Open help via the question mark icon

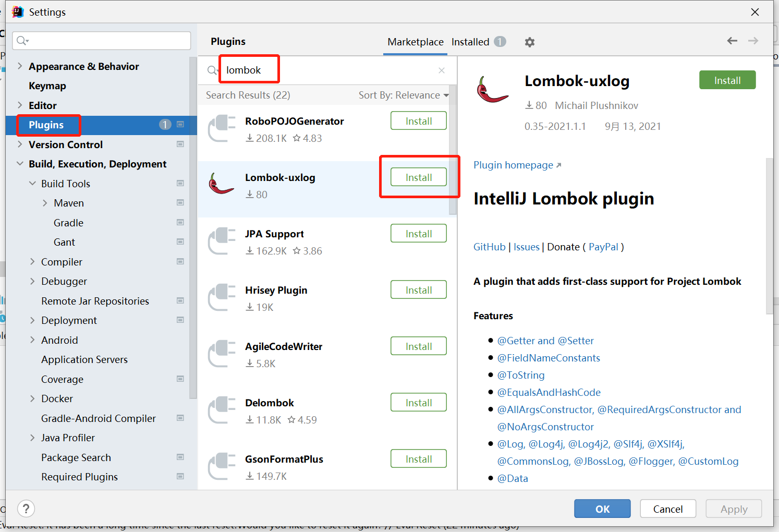click(x=26, y=508)
